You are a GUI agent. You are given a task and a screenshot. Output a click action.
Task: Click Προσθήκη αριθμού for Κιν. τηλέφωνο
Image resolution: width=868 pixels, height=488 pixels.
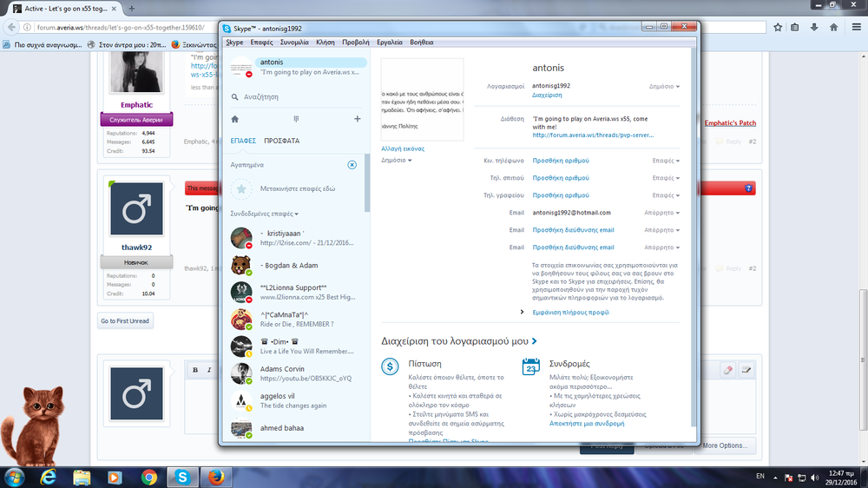[560, 161]
